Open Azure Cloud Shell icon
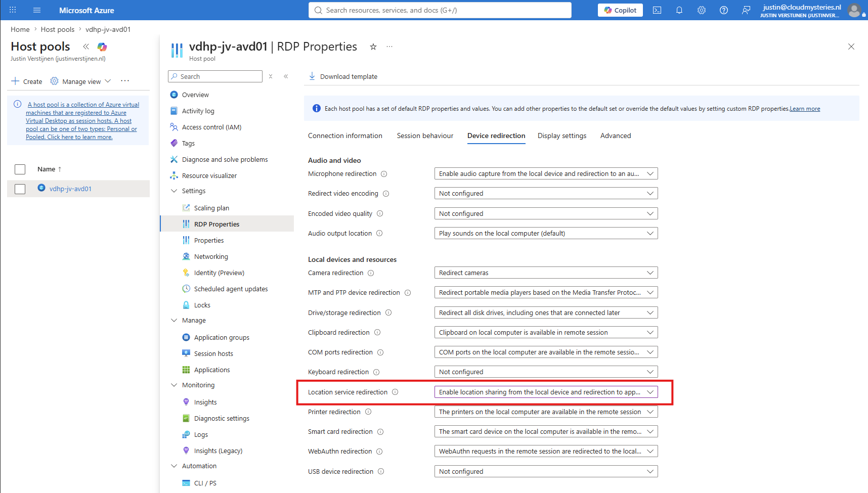The image size is (868, 493). click(657, 10)
